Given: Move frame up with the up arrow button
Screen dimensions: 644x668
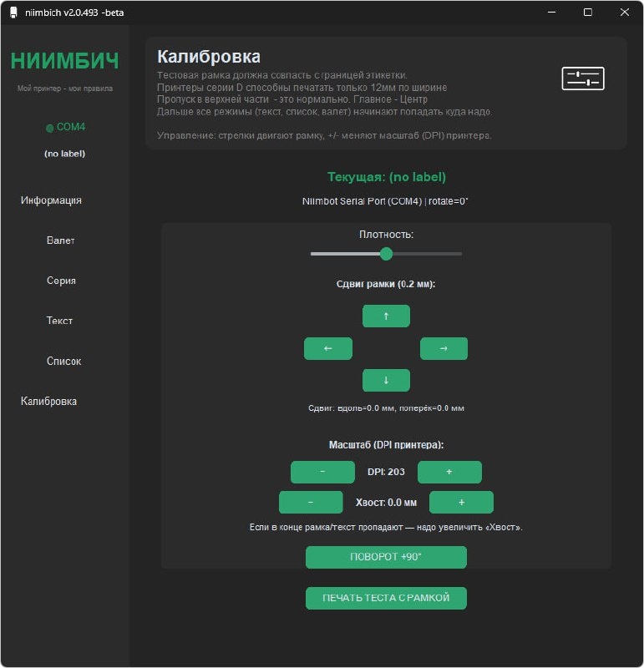Looking at the screenshot, I should 386,316.
